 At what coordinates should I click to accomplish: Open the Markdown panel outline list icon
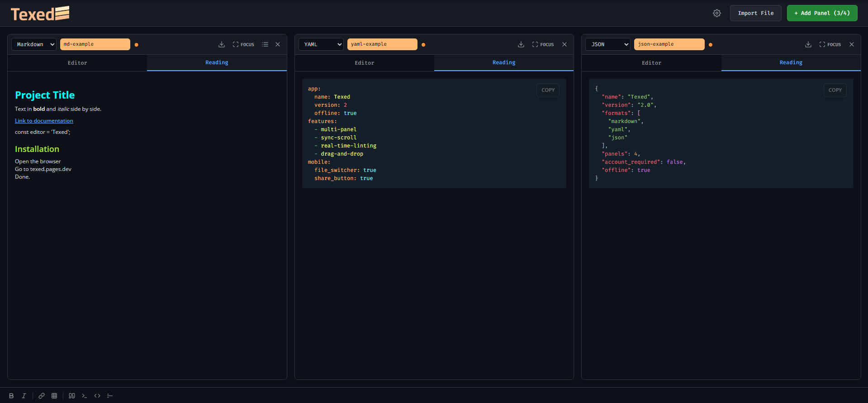(x=265, y=44)
